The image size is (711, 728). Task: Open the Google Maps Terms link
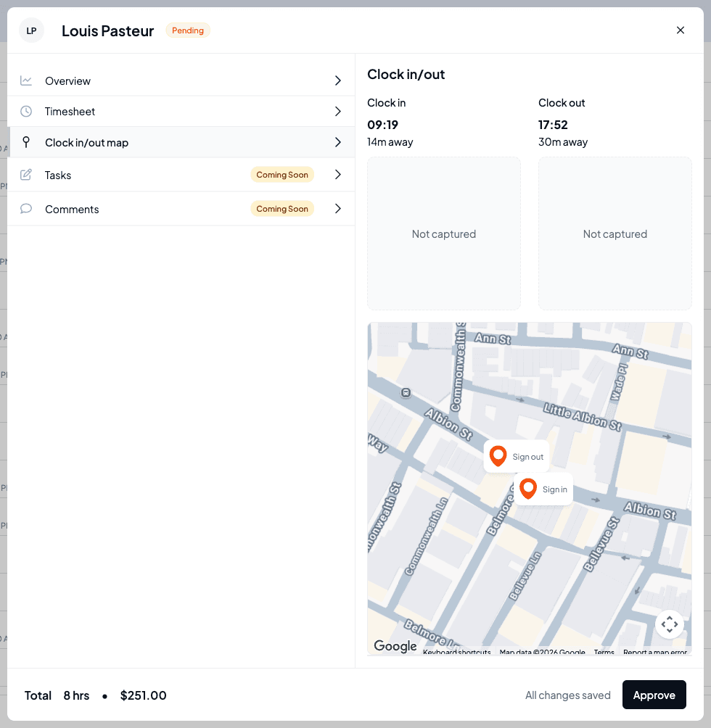tap(604, 652)
